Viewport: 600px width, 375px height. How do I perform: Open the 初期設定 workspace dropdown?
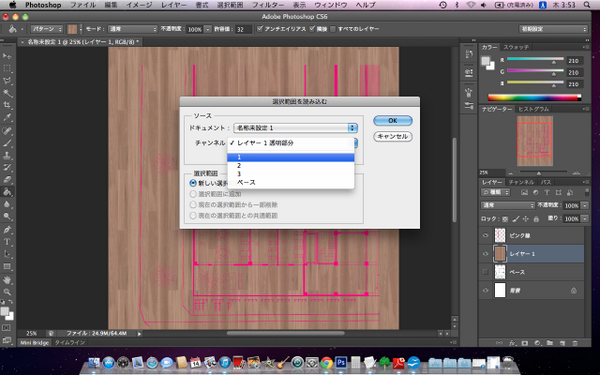(x=553, y=29)
